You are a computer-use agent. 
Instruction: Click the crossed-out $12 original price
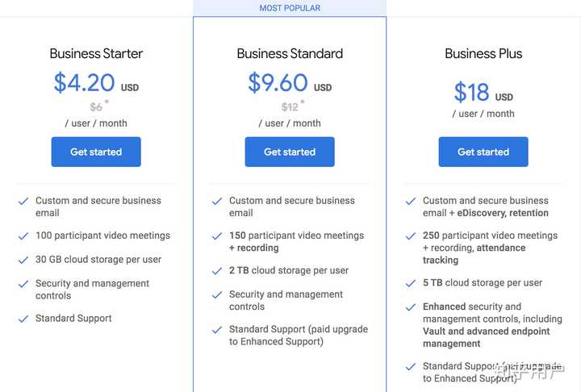pyautogui.click(x=290, y=106)
